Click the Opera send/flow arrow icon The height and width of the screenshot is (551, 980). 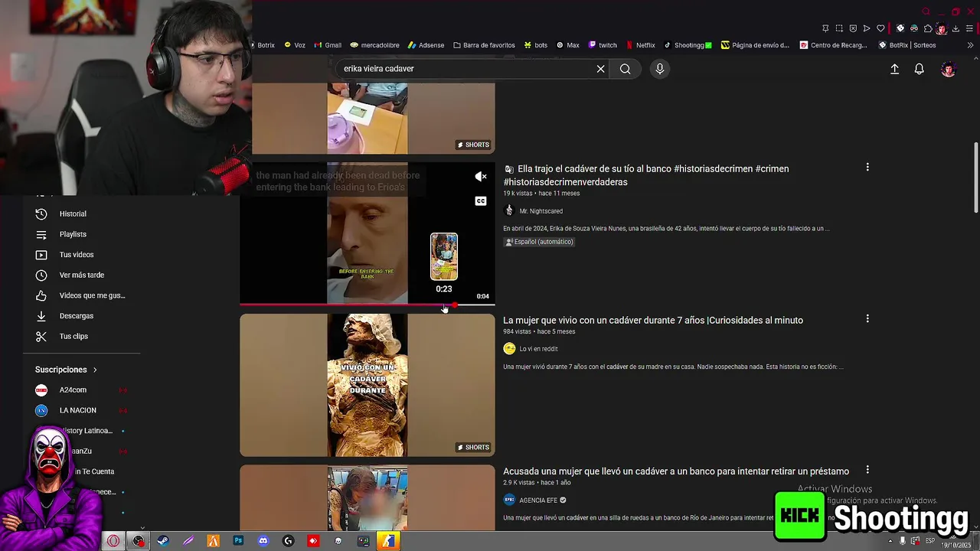click(867, 28)
